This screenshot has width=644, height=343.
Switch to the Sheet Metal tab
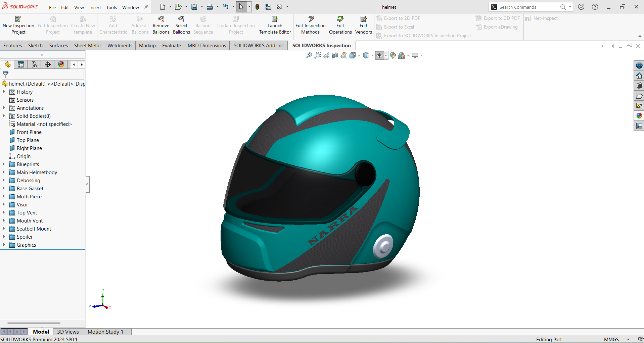point(87,45)
